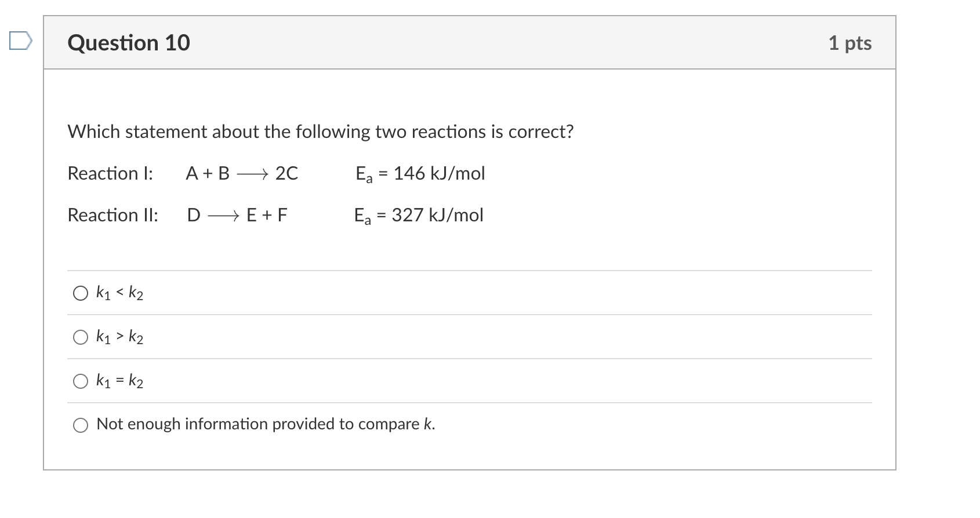Click the answer text 'k₁ < k₂'

click(119, 293)
